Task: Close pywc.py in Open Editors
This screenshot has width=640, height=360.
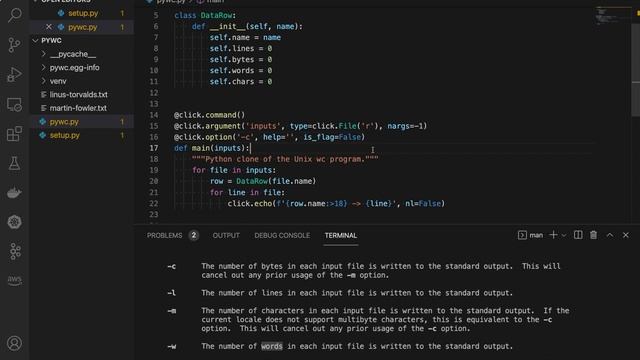Action: click(49, 27)
